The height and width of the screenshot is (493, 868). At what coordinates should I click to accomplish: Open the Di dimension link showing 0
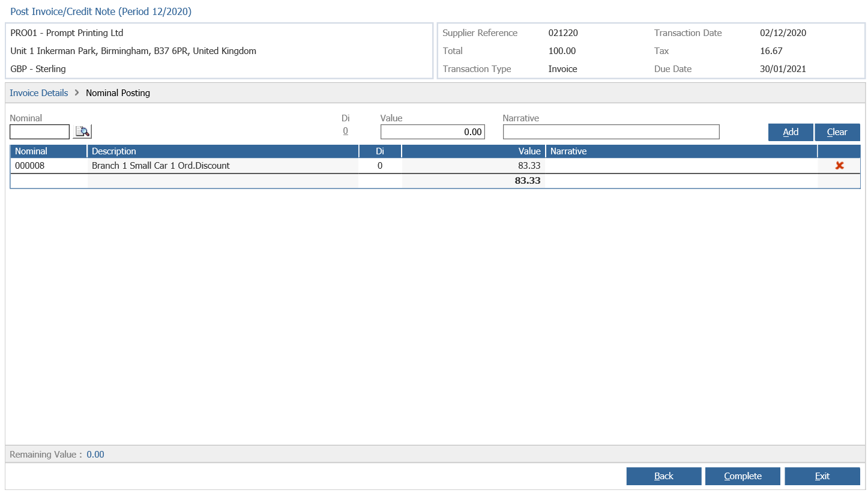[345, 131]
